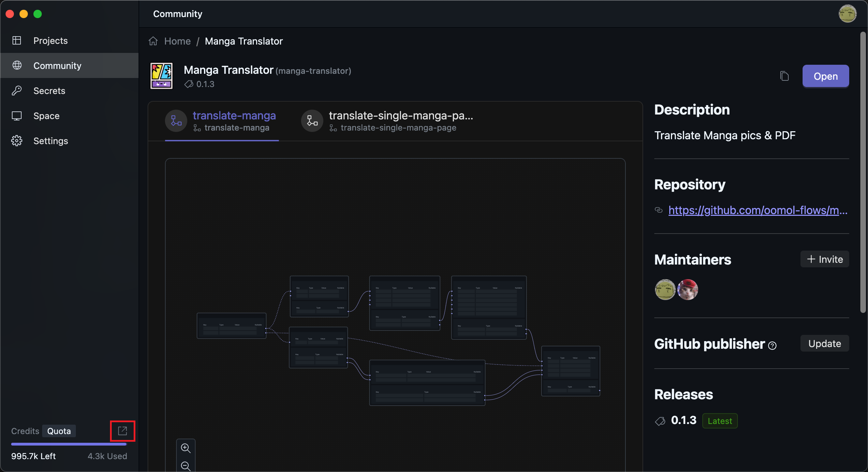Click the quota usage progress bar
This screenshot has height=472, width=868.
[69, 444]
